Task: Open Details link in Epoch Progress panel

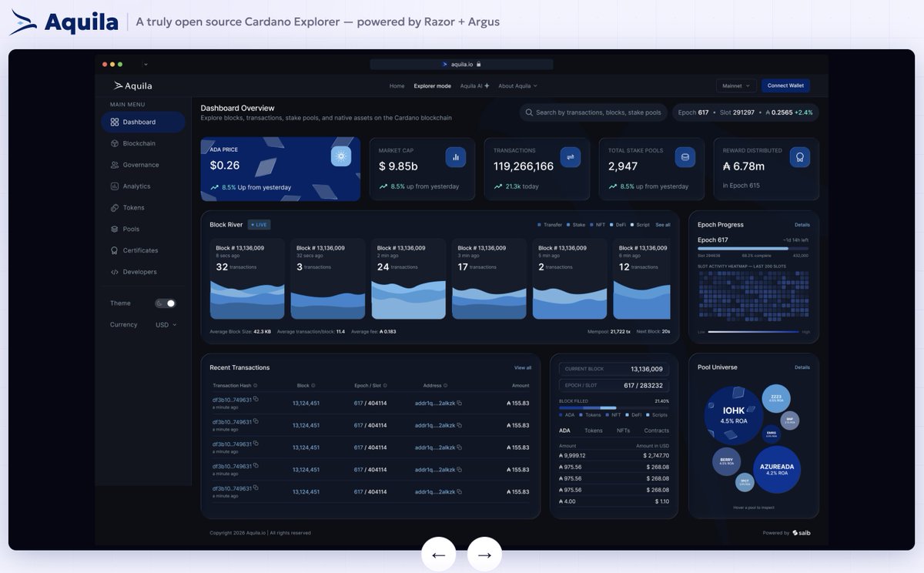Action: [802, 225]
